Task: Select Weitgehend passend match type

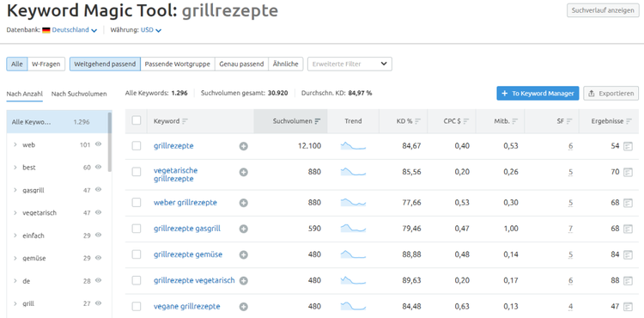Action: tap(105, 64)
